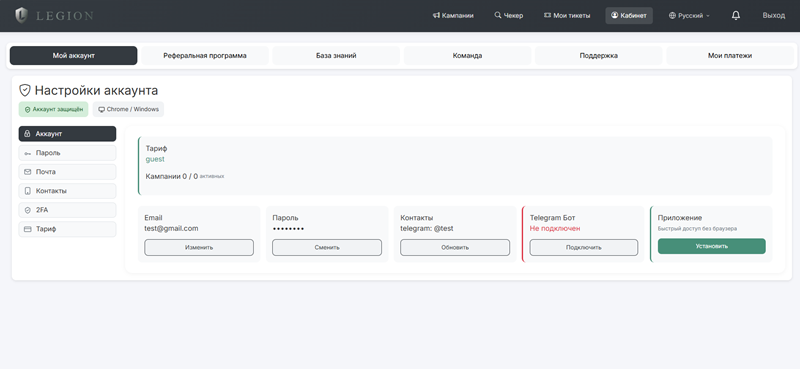Open the Русский language dropdown

pyautogui.click(x=689, y=16)
